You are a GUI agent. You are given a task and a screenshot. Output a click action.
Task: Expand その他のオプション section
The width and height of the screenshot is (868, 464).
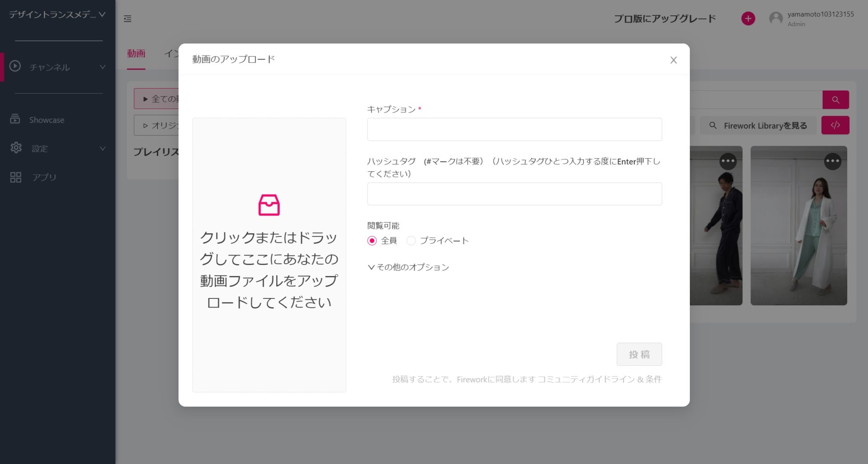coord(409,267)
